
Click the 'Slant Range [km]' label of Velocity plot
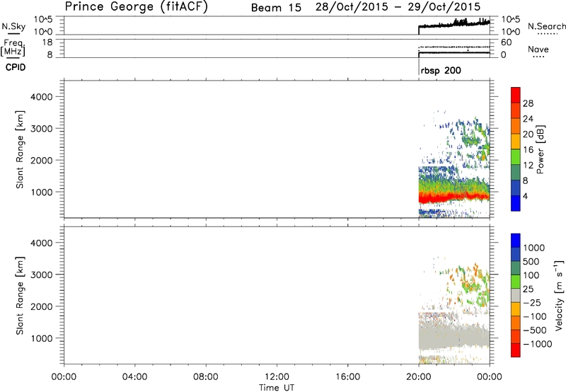pyautogui.click(x=20, y=296)
